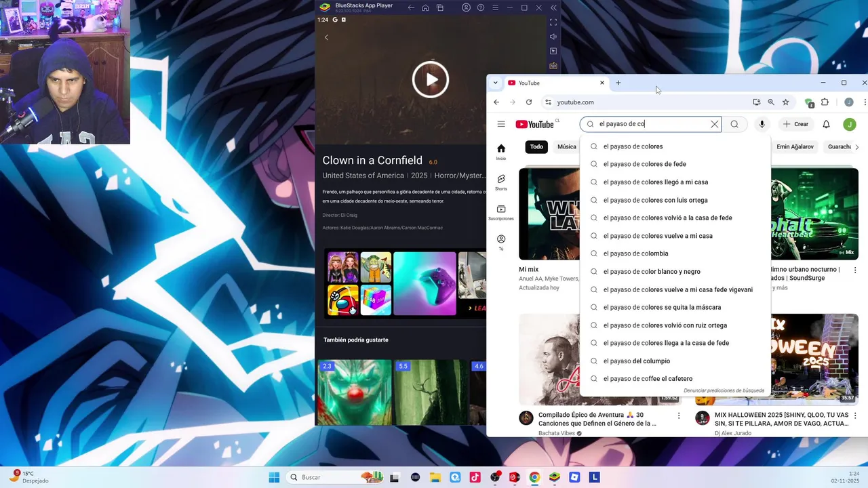868x488 pixels.
Task: Play the Clown in a Cornfield video
Action: point(431,79)
